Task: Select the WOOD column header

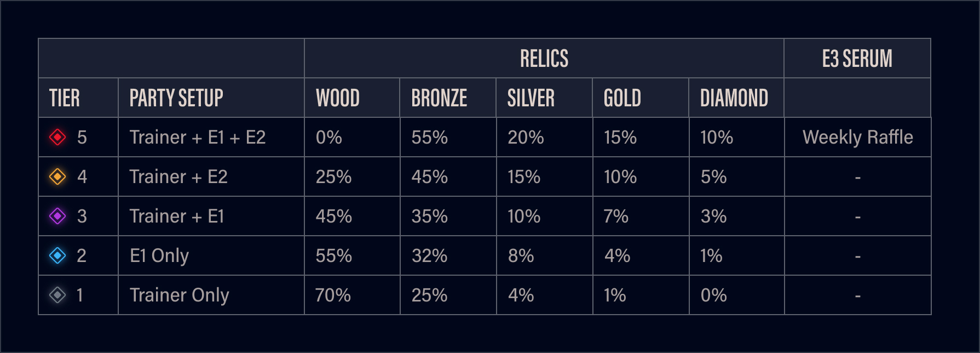Action: (338, 98)
